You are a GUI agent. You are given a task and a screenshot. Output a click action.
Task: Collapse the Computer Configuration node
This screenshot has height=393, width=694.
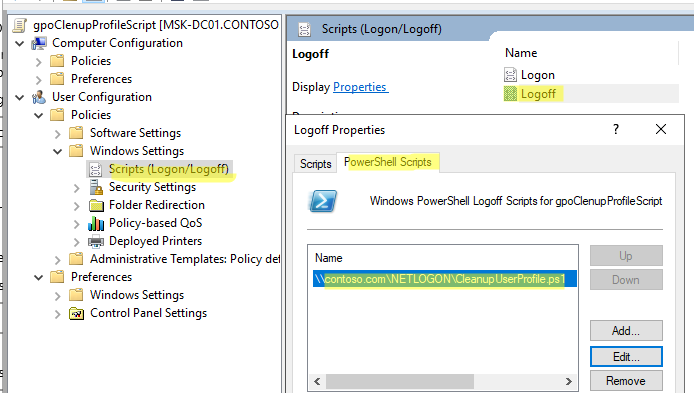point(19,43)
